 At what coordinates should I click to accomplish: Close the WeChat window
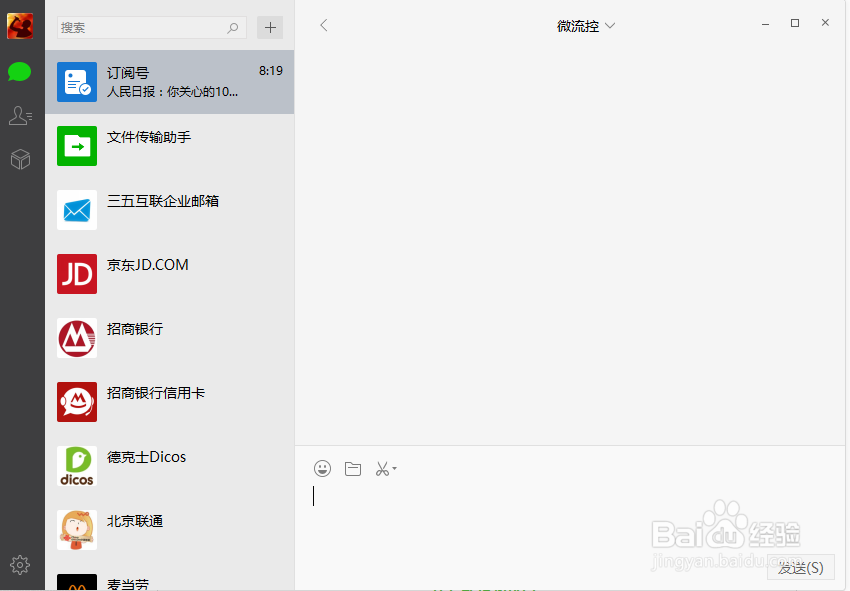pos(825,22)
